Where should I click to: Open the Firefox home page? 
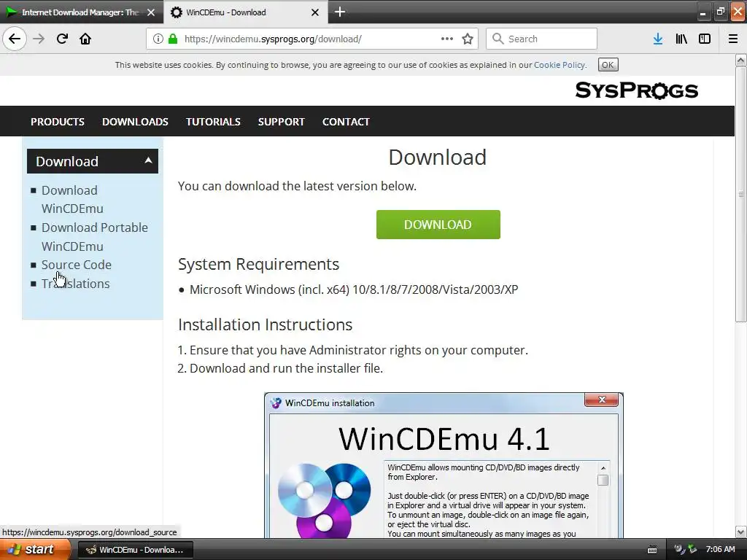point(85,39)
